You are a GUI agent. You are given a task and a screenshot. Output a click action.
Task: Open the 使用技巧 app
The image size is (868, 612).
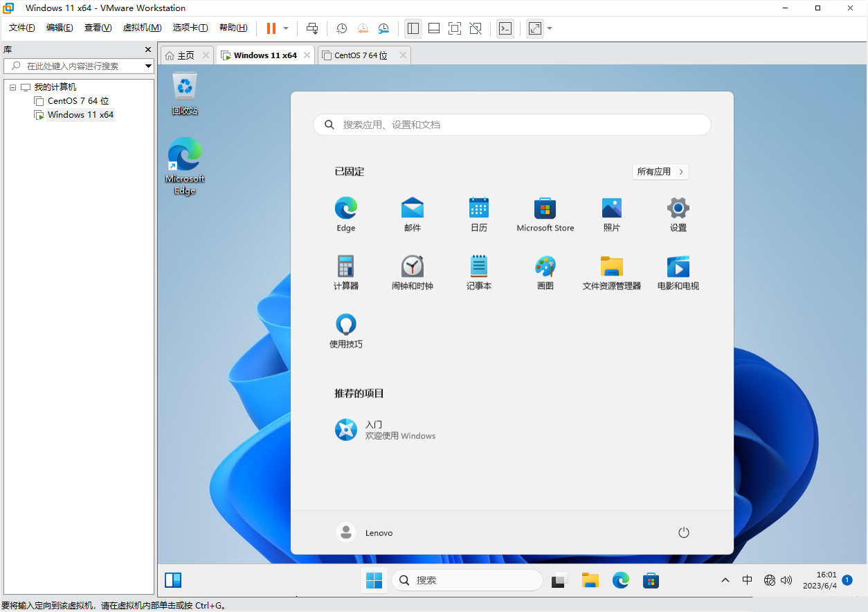(x=346, y=330)
